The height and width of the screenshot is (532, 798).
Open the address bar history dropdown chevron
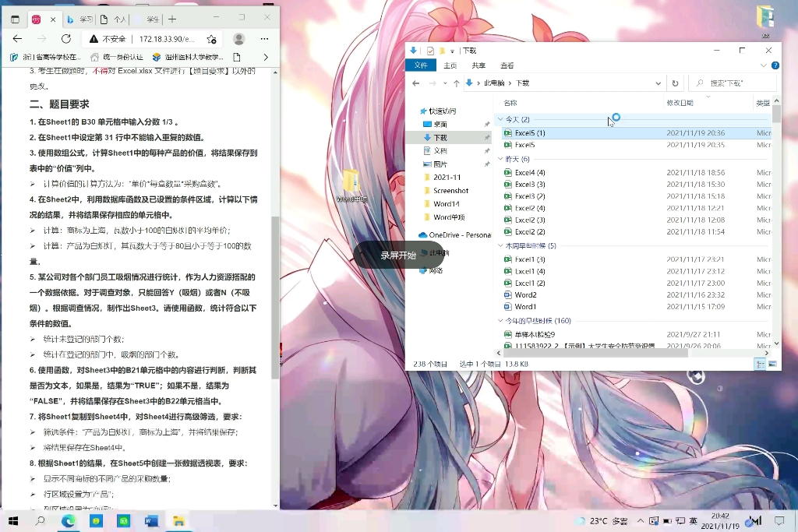pyautogui.click(x=657, y=83)
